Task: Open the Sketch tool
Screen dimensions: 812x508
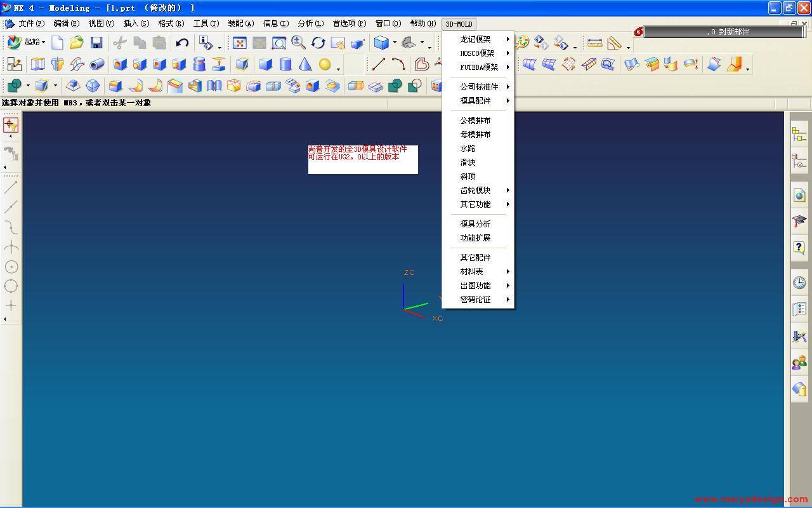Action: coord(14,64)
